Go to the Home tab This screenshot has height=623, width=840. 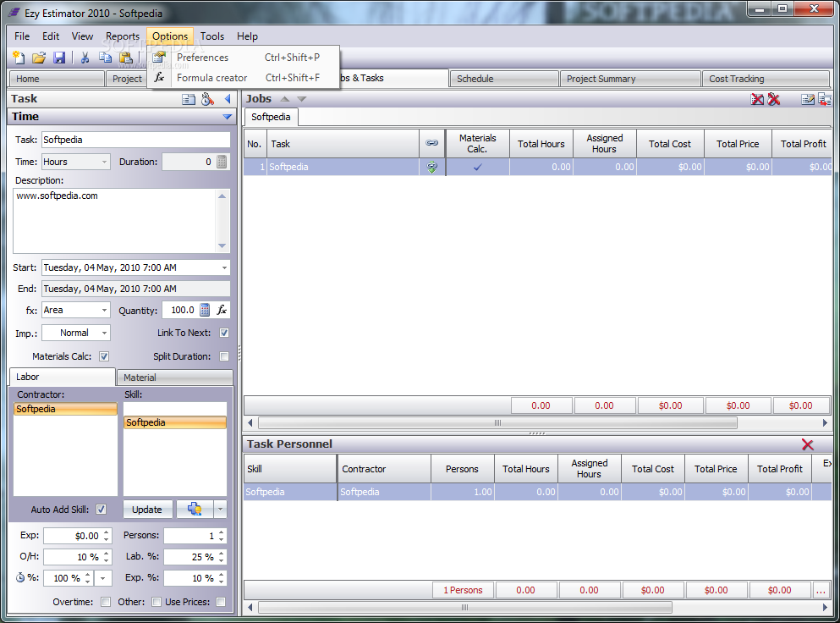(56, 78)
